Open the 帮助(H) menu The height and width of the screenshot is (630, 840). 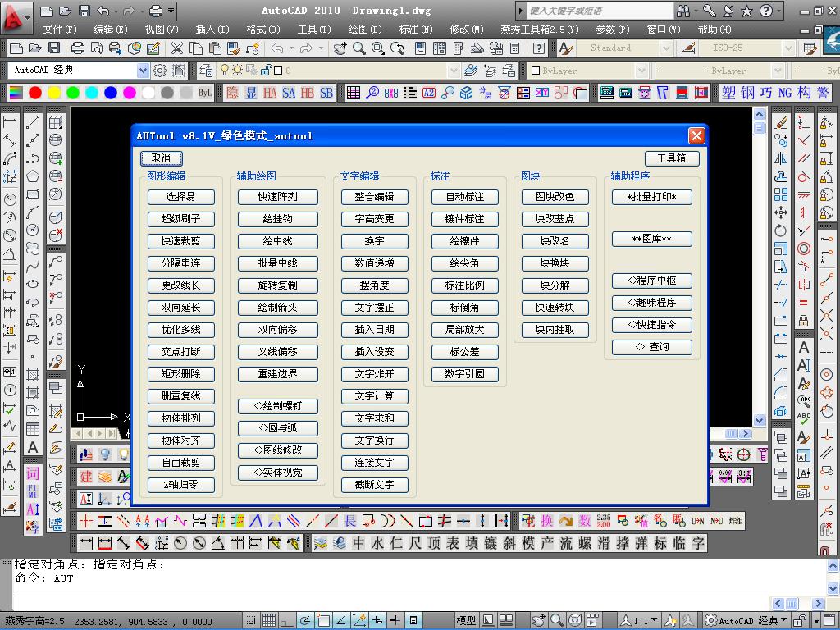click(714, 30)
